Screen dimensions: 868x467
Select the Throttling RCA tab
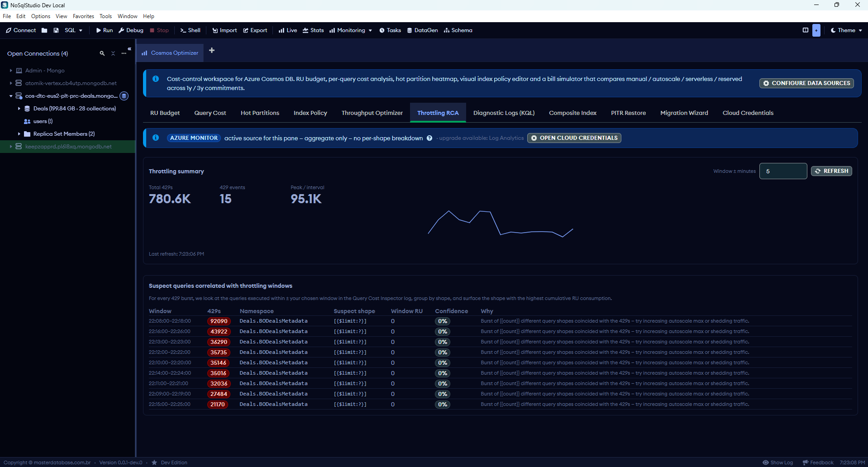[438, 113]
